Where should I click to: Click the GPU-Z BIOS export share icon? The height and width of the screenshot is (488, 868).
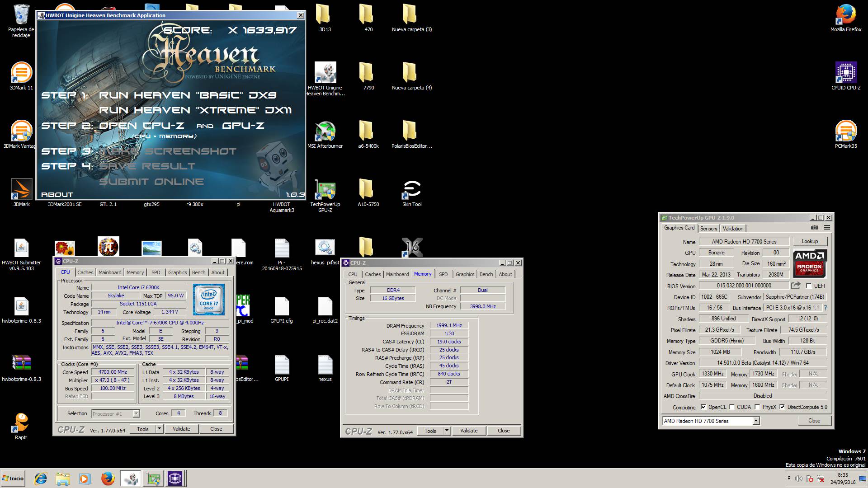tap(796, 286)
